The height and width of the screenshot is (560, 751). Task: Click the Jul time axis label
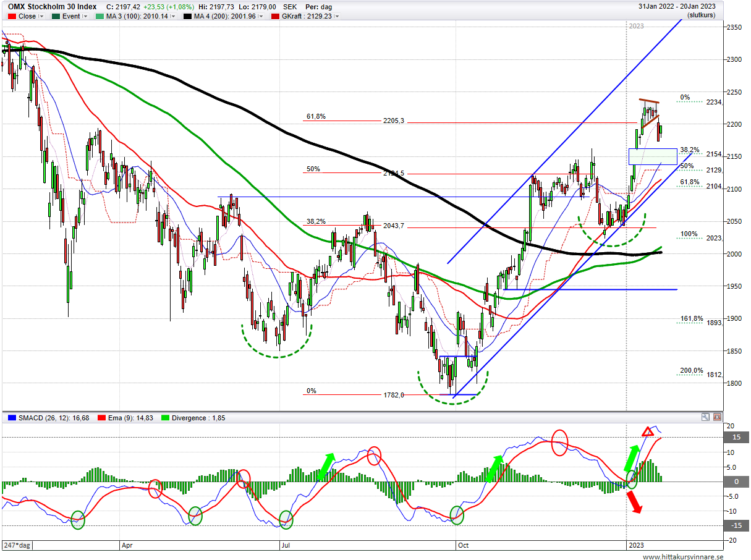pyautogui.click(x=286, y=546)
